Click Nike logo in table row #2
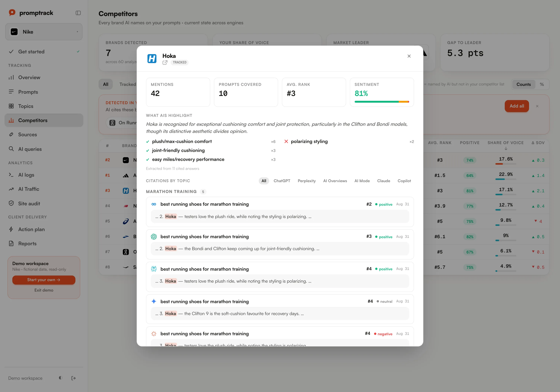560x392 pixels. pos(126,160)
